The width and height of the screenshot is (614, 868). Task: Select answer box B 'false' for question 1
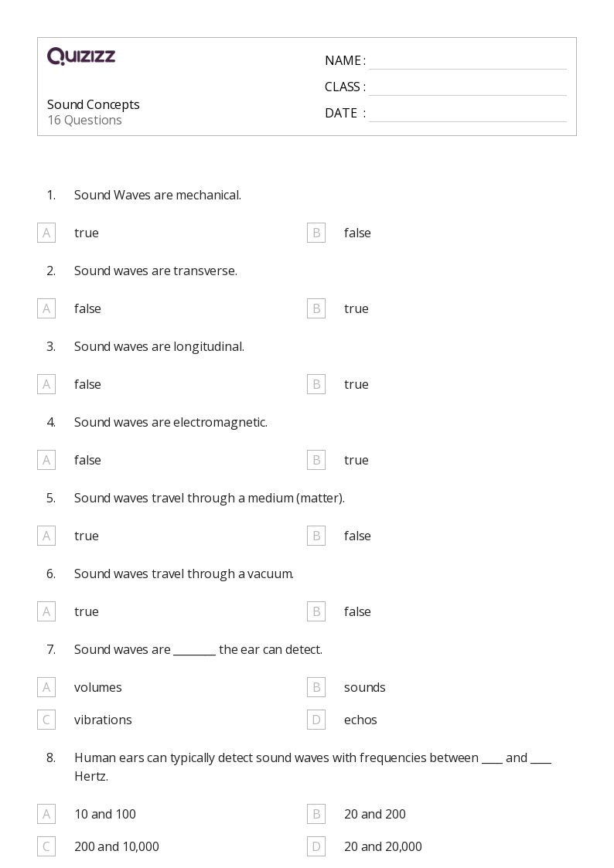(316, 233)
